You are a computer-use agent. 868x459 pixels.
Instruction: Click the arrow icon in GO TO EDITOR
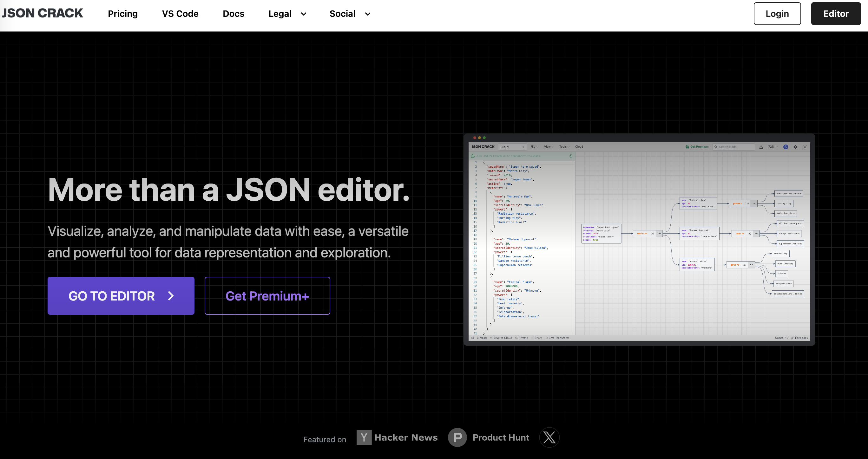(171, 296)
